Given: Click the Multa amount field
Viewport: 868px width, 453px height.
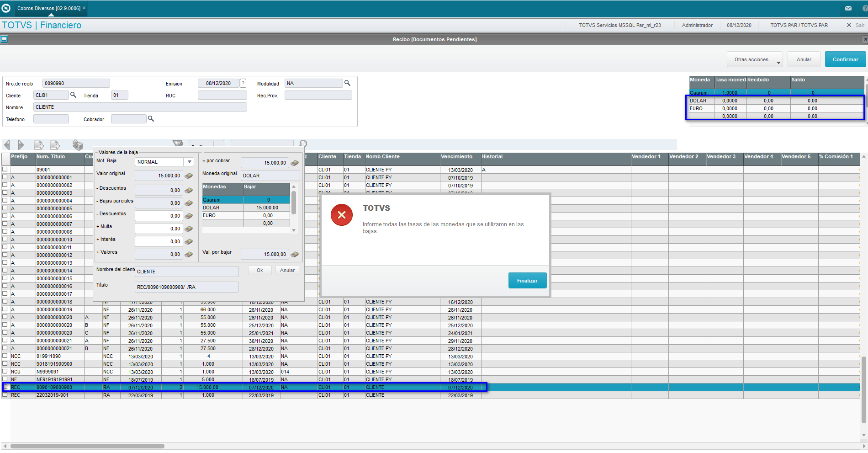Looking at the screenshot, I should click(159, 229).
